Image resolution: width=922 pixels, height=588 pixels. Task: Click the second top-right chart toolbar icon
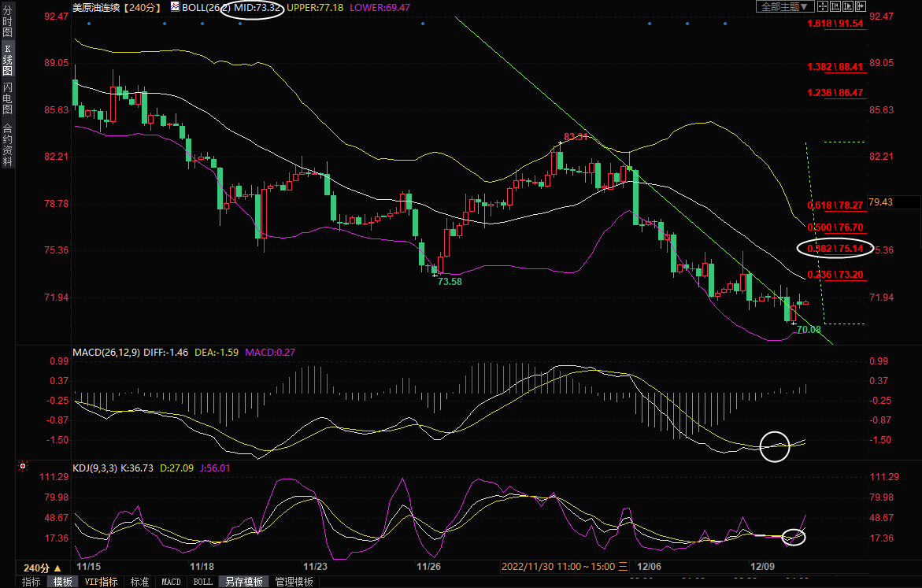[x=835, y=6]
